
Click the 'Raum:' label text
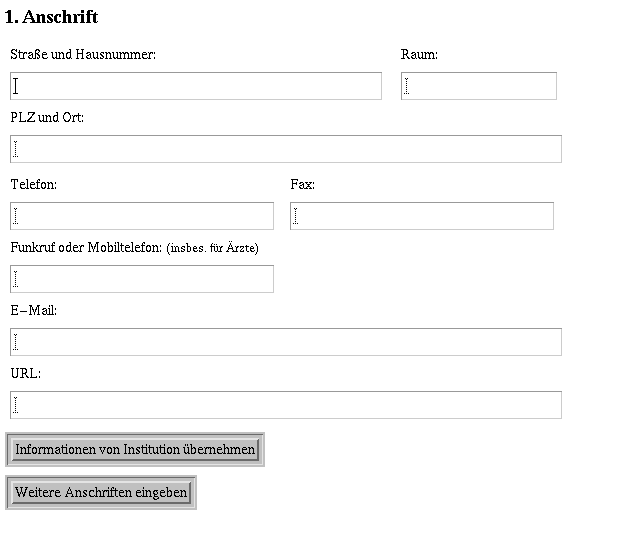click(419, 54)
